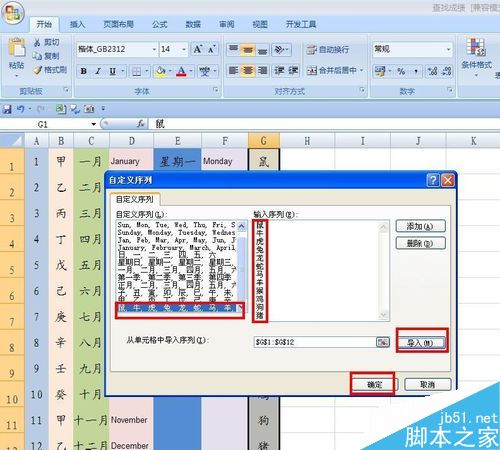Click the Save icon in quick access toolbar

tap(7, 109)
